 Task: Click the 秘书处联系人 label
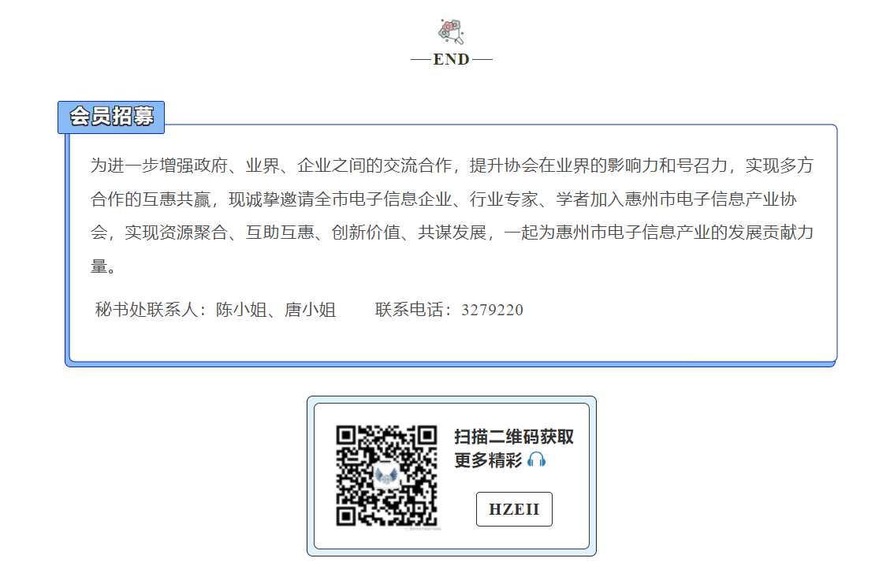click(151, 310)
